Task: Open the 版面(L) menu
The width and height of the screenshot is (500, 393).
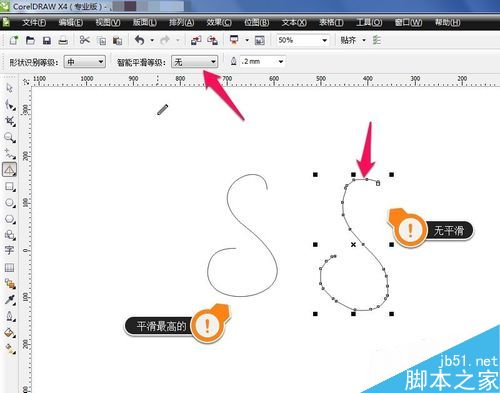Action: [x=145, y=23]
